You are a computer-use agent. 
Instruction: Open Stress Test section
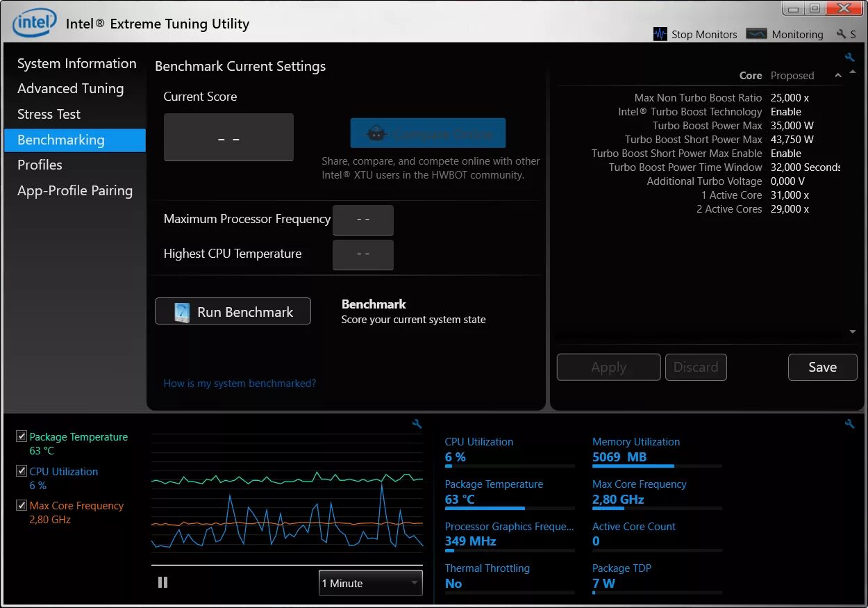[x=49, y=114]
